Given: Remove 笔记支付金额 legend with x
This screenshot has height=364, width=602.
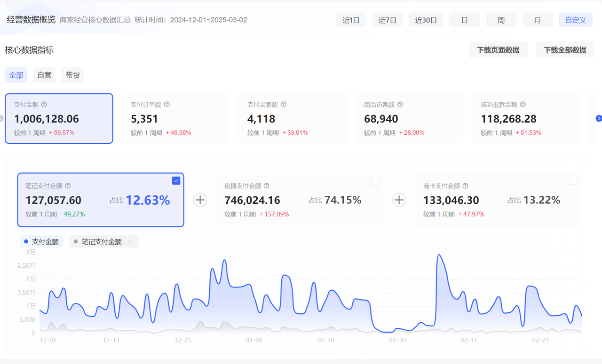Looking at the screenshot, I should click(130, 242).
